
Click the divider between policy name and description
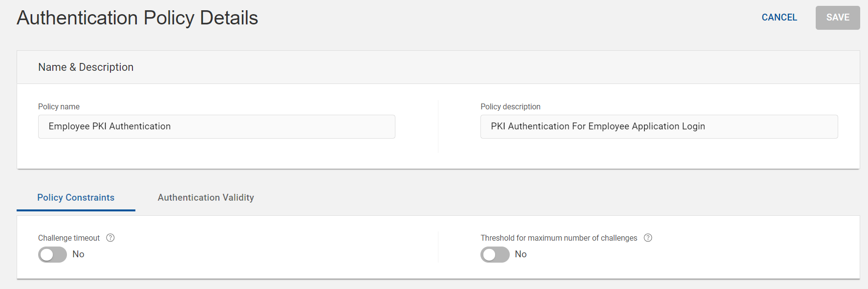[x=438, y=126]
